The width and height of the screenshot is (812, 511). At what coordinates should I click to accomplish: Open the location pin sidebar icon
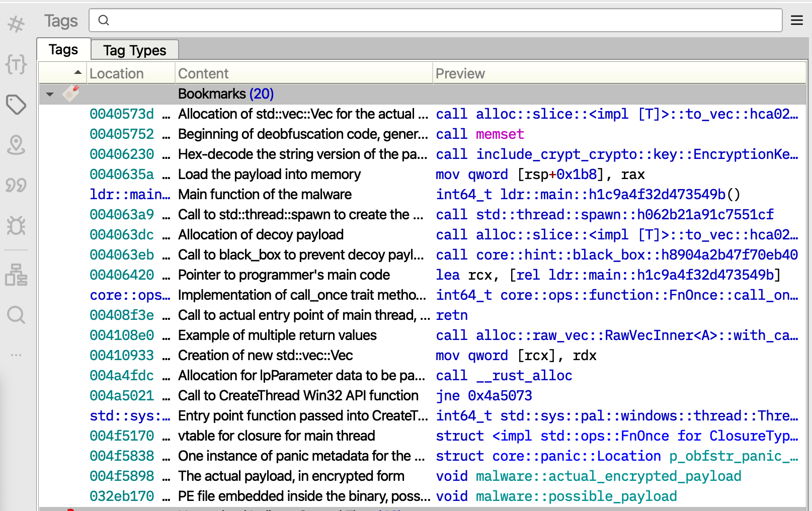(16, 145)
